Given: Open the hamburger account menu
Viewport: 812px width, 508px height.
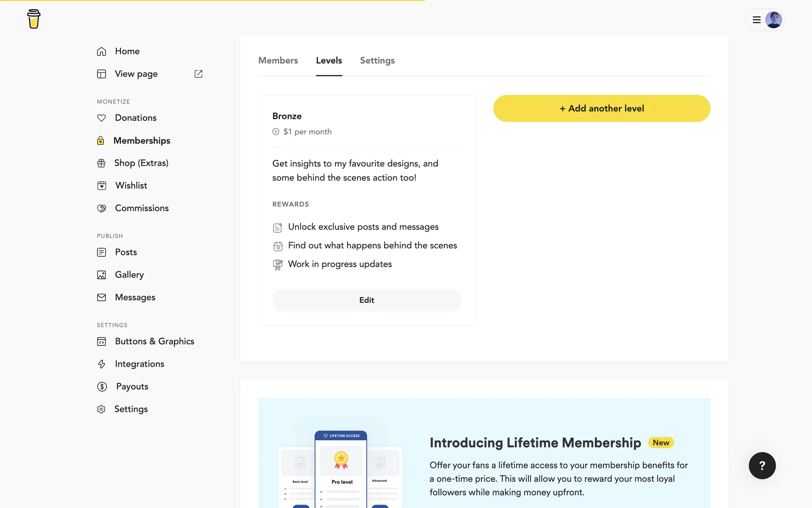Looking at the screenshot, I should (757, 20).
